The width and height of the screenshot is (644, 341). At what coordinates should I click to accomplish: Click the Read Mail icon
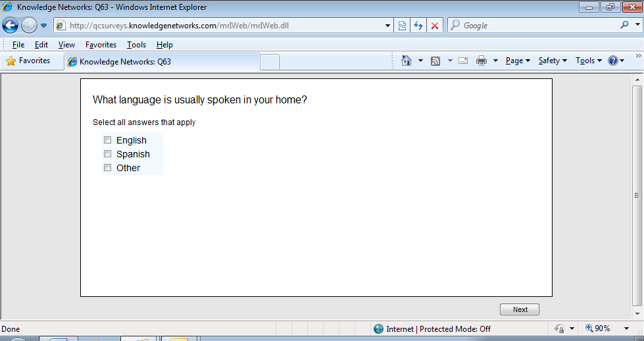(463, 61)
